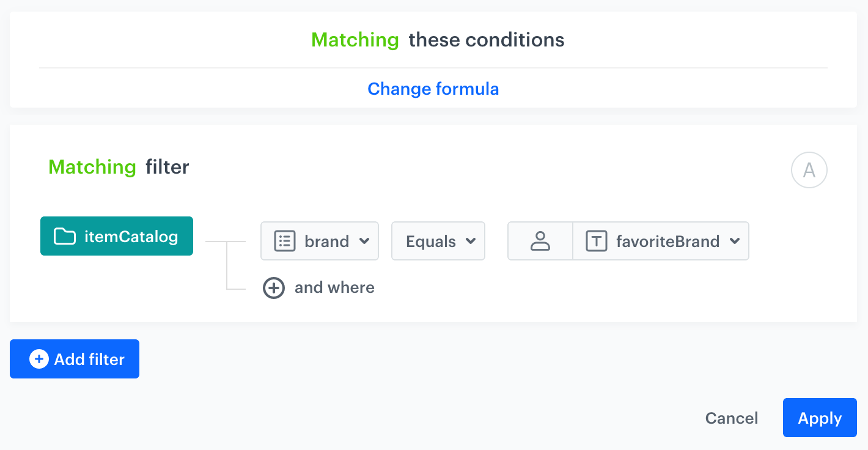Viewport: 868px width, 450px height.
Task: Click the plus icon beside "and where"
Action: click(x=274, y=287)
